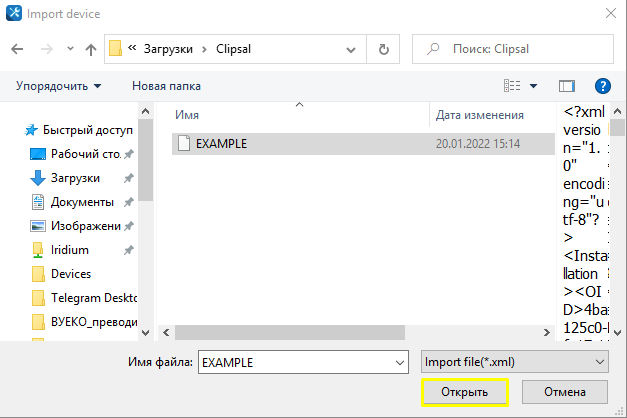The height and width of the screenshot is (418, 627).
Task: Open the help question mark icon
Action: click(602, 86)
